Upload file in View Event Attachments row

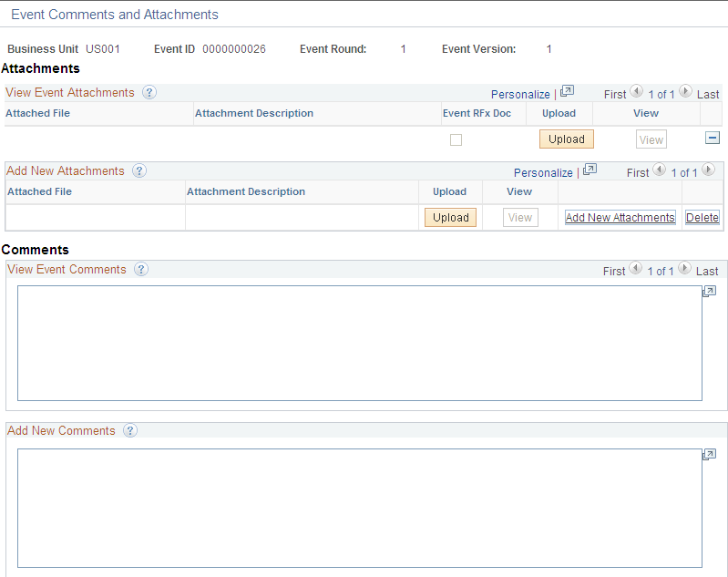coord(567,139)
